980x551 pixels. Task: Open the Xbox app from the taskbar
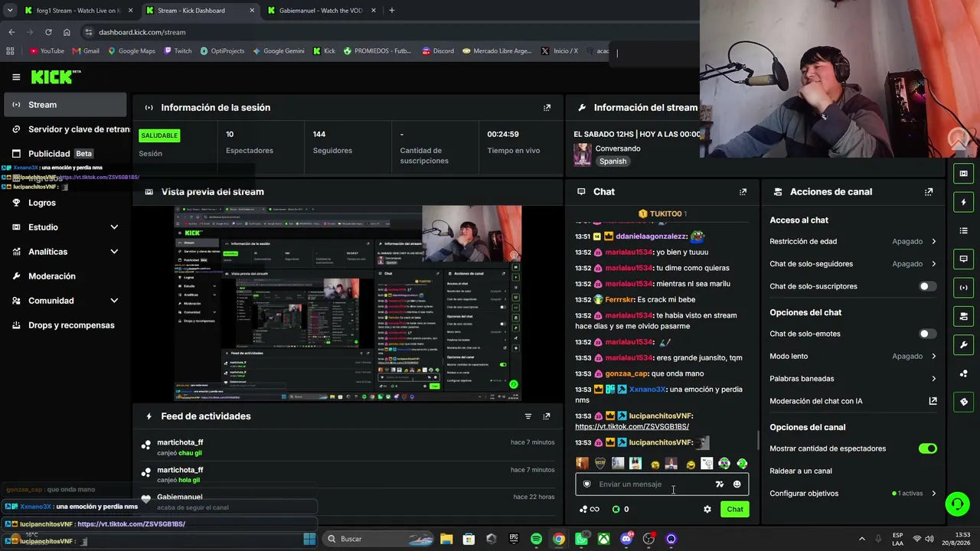click(x=604, y=539)
